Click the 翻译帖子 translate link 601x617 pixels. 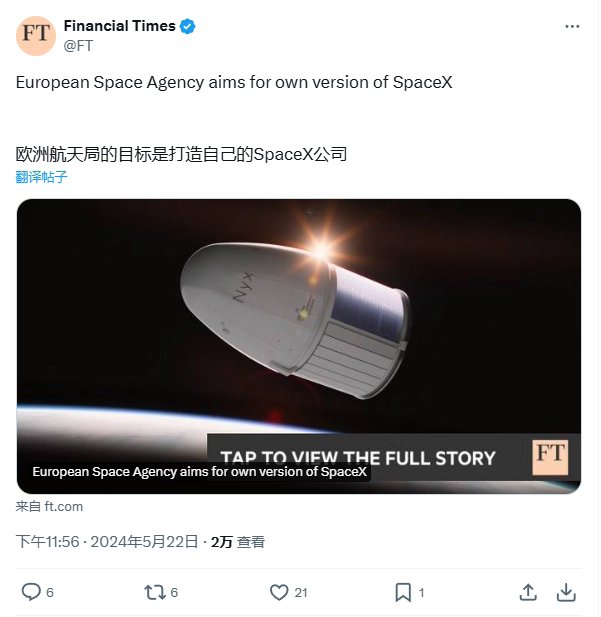(x=42, y=177)
